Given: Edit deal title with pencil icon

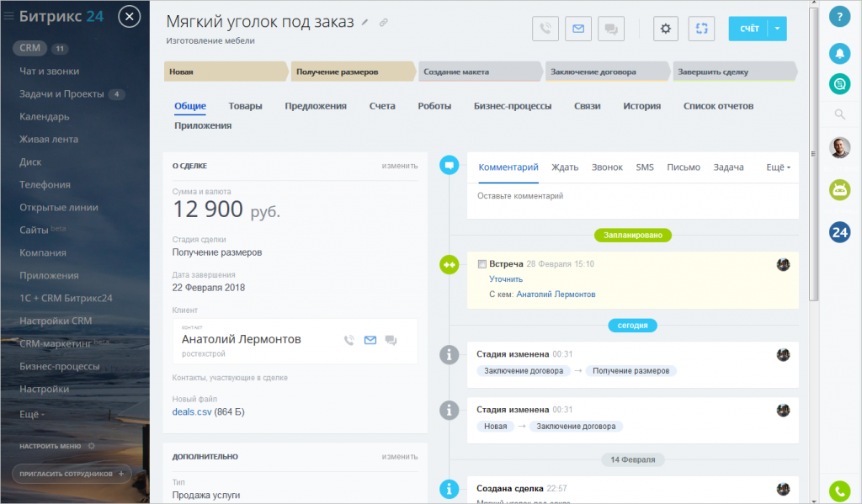Looking at the screenshot, I should tap(365, 23).
